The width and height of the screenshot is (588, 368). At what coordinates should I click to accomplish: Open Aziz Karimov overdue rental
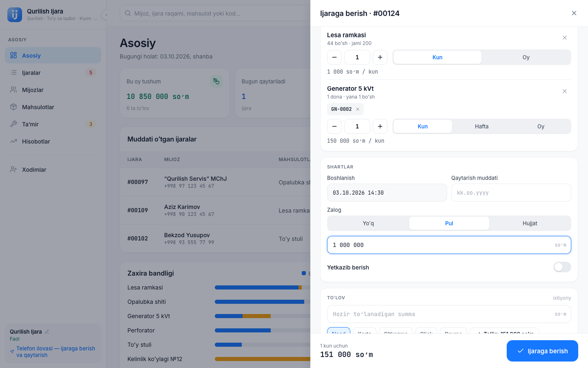pyautogui.click(x=215, y=210)
